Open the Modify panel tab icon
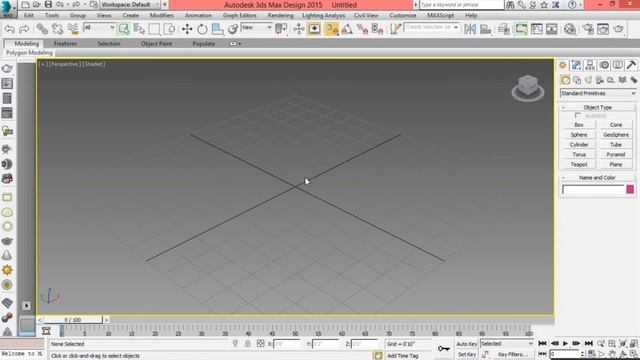 tap(576, 65)
